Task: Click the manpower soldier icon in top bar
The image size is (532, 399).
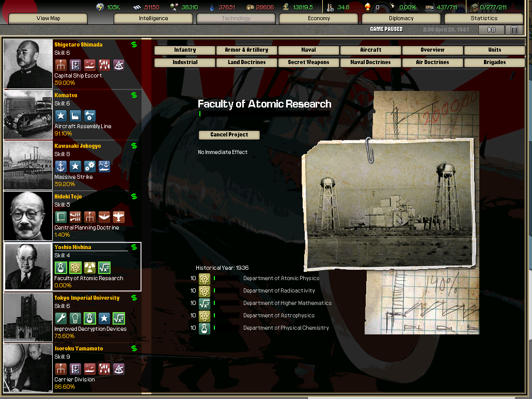Action: (x=331, y=7)
